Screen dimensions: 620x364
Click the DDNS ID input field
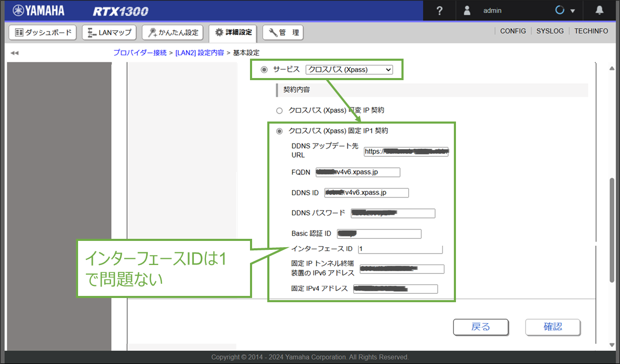pos(366,192)
